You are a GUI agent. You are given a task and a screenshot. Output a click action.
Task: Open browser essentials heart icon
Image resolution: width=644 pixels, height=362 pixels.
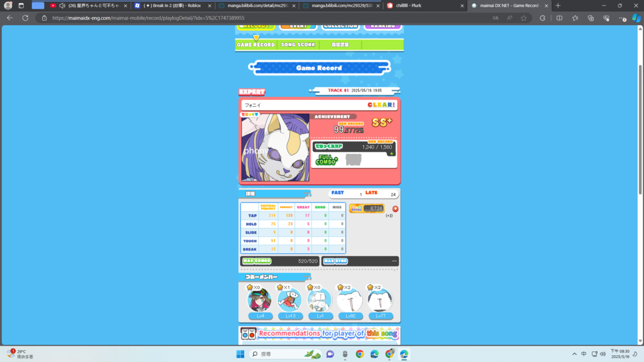point(606,18)
